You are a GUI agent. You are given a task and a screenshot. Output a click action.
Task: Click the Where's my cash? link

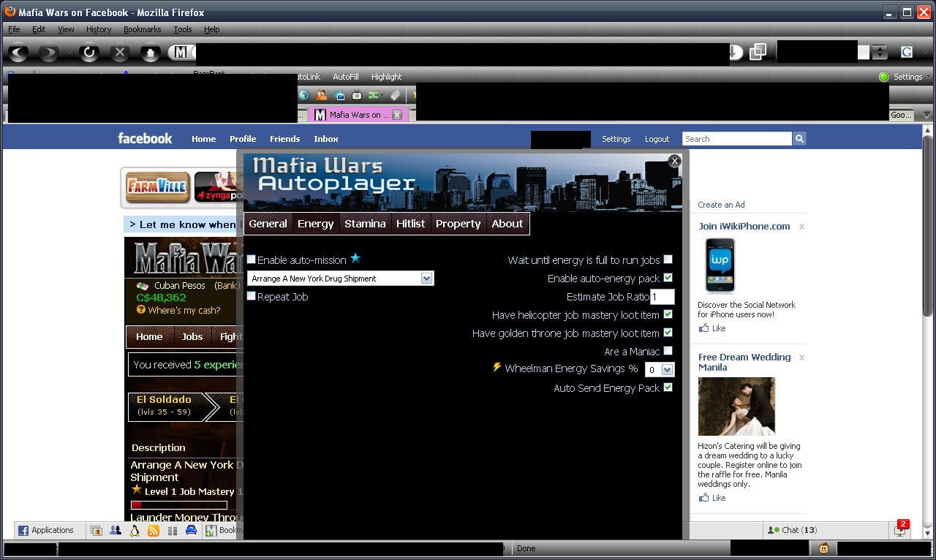(184, 310)
